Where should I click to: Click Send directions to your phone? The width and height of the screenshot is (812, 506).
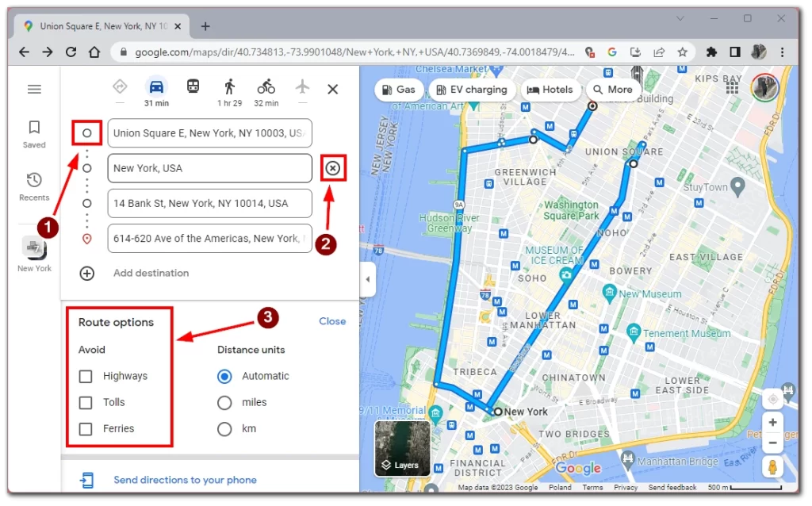pyautogui.click(x=185, y=480)
